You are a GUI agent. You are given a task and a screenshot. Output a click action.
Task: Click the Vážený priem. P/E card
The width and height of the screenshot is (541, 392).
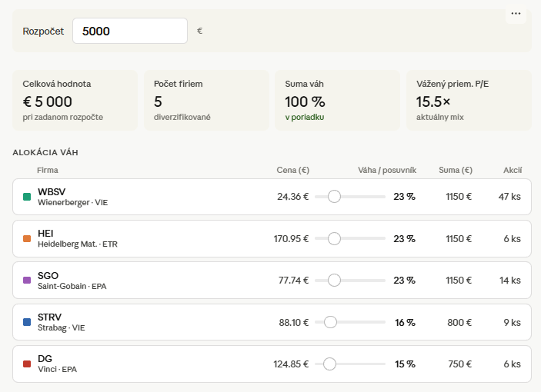click(469, 100)
